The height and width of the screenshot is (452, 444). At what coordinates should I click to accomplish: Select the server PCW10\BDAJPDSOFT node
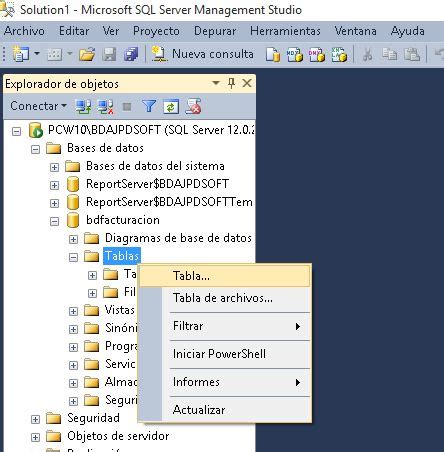pyautogui.click(x=151, y=130)
